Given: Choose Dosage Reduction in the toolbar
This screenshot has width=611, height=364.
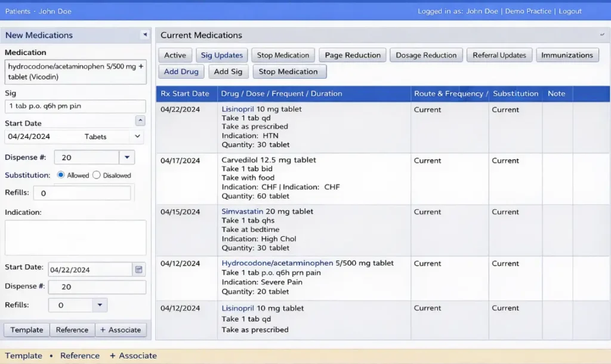Looking at the screenshot, I should pyautogui.click(x=426, y=54).
